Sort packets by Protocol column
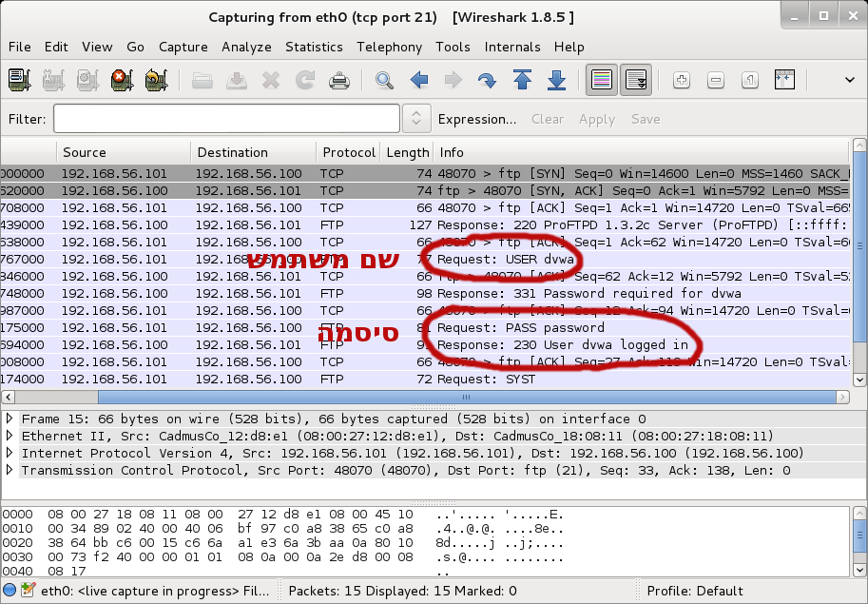This screenshot has height=604, width=868. [x=349, y=152]
